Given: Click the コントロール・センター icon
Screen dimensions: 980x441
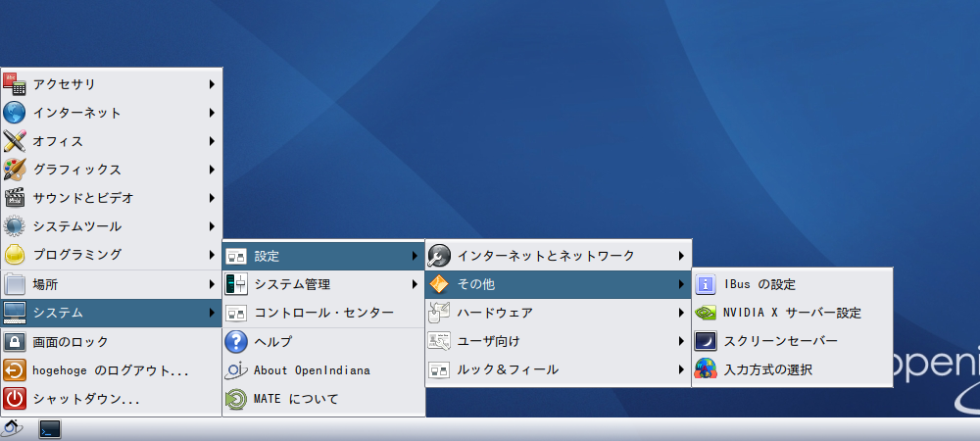Looking at the screenshot, I should (235, 313).
